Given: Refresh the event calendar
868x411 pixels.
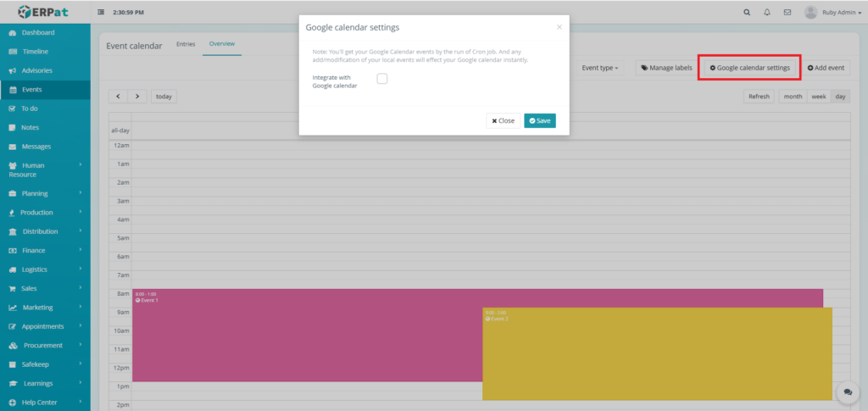Looking at the screenshot, I should (759, 97).
